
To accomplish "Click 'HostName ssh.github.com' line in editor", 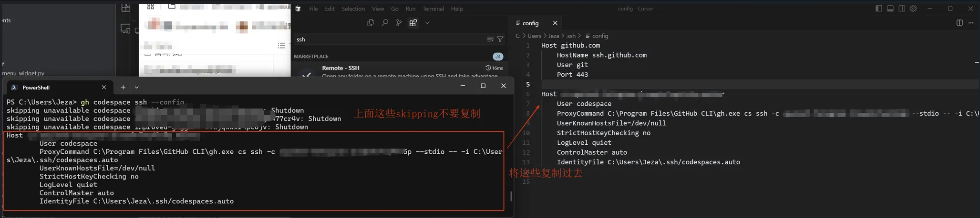I will point(602,55).
